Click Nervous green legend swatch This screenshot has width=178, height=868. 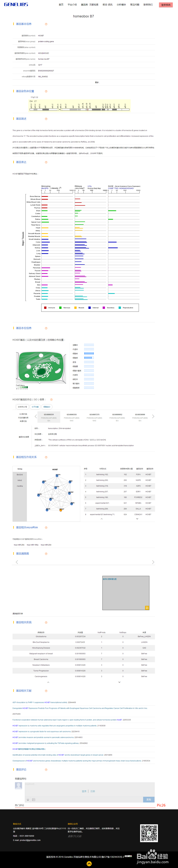pyautogui.click(x=60, y=308)
